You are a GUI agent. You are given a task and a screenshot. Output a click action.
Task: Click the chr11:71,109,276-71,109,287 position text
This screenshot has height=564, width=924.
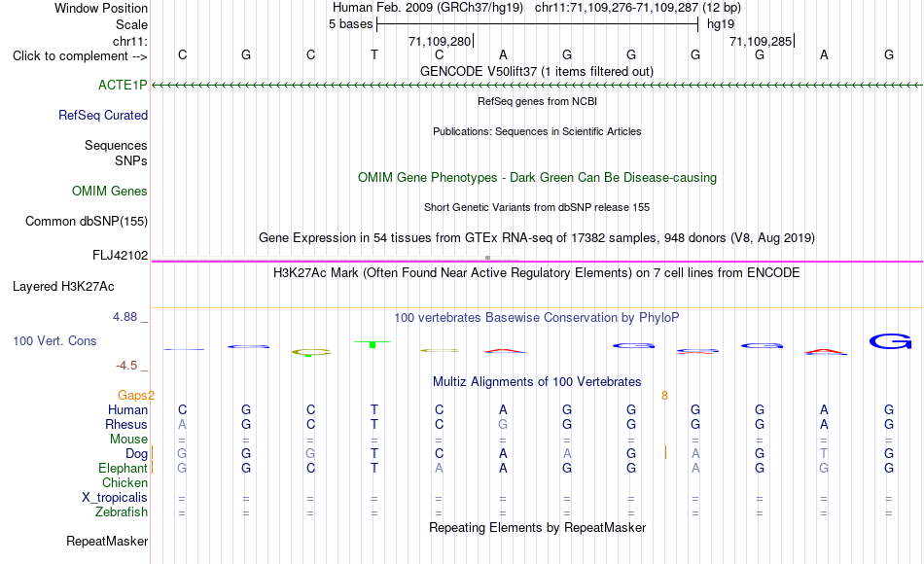[617, 8]
